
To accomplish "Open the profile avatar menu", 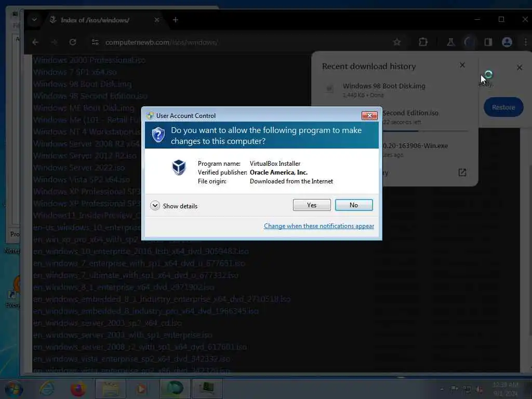I will [x=507, y=42].
